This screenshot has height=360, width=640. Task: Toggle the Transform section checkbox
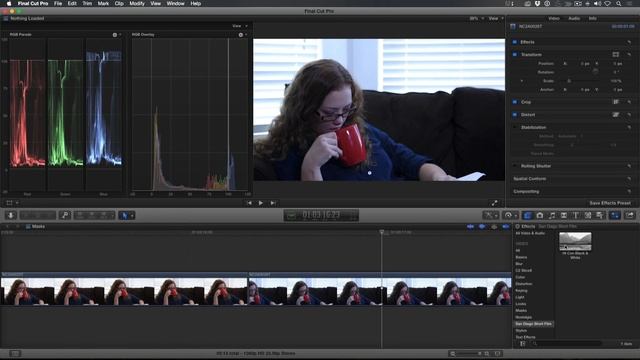click(x=515, y=54)
